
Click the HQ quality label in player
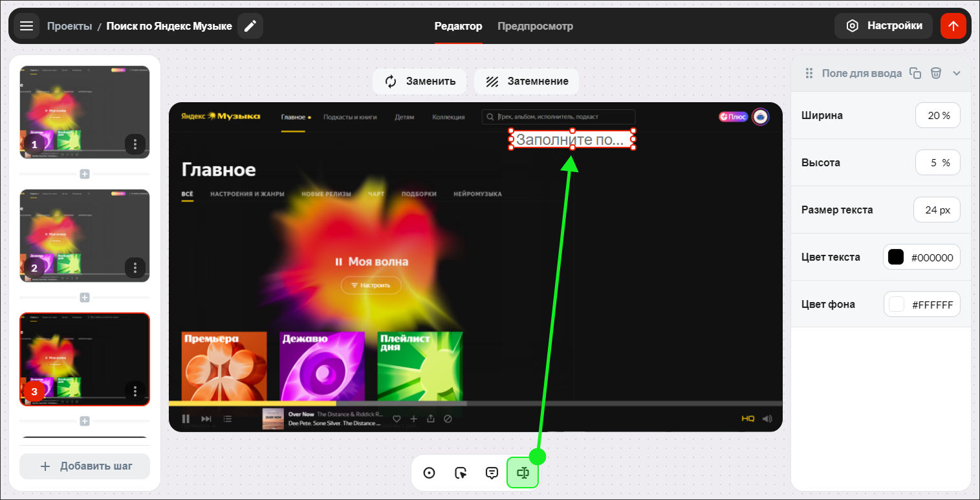click(748, 418)
